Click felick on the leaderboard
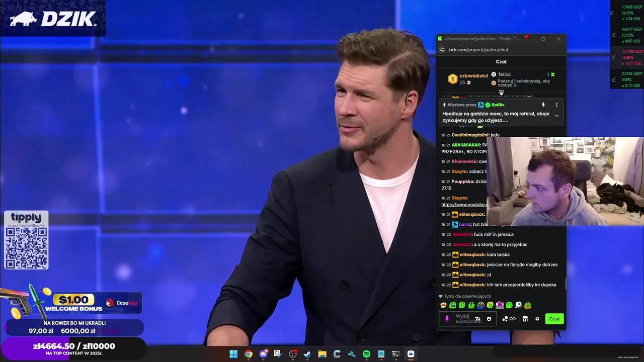Screen dimensions: 644x362 click(x=505, y=74)
